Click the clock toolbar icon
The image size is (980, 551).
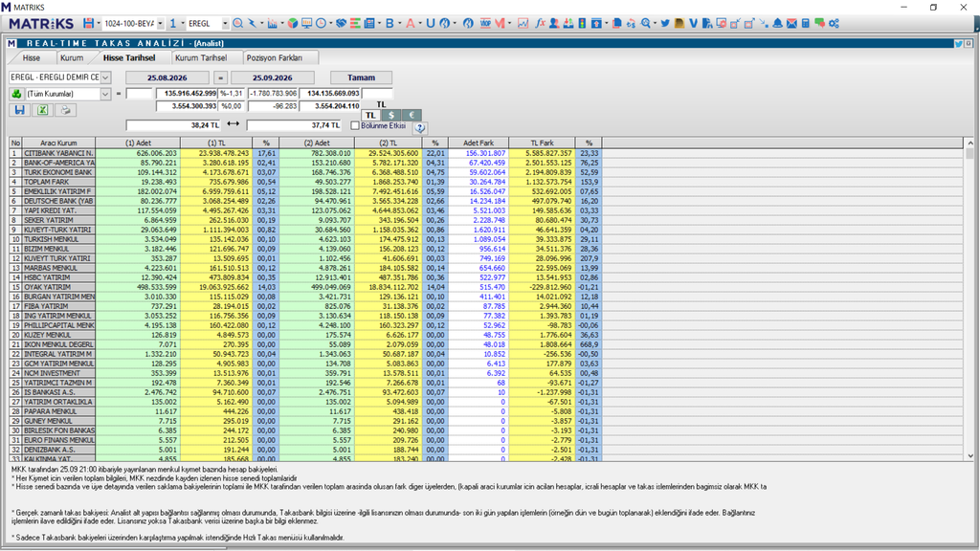pos(321,23)
